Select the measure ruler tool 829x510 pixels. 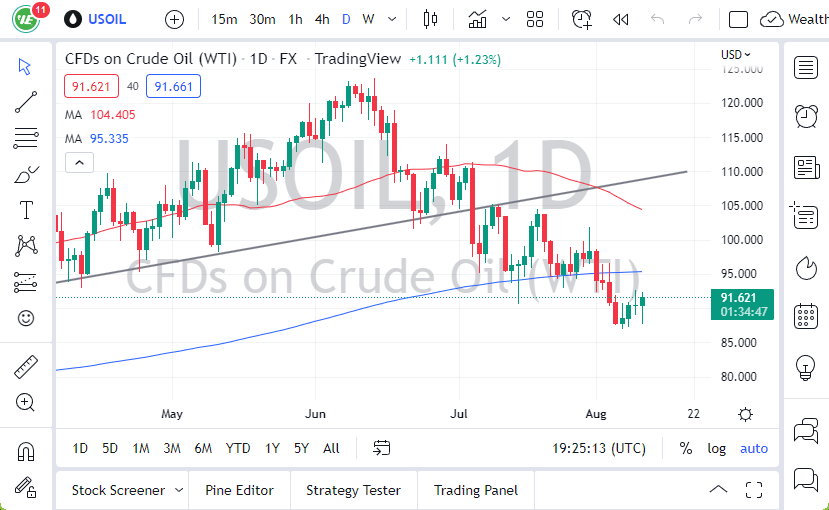pos(26,367)
